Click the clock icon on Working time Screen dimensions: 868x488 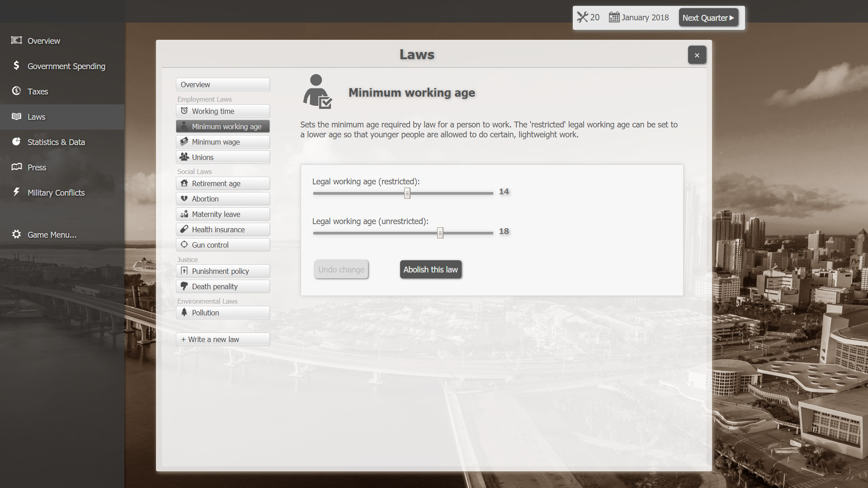pos(184,111)
